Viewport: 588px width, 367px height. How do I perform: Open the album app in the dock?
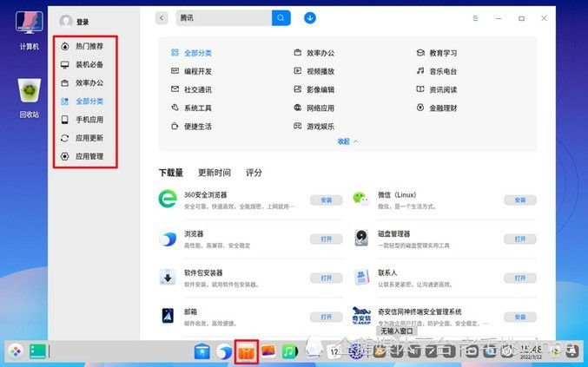(268, 351)
